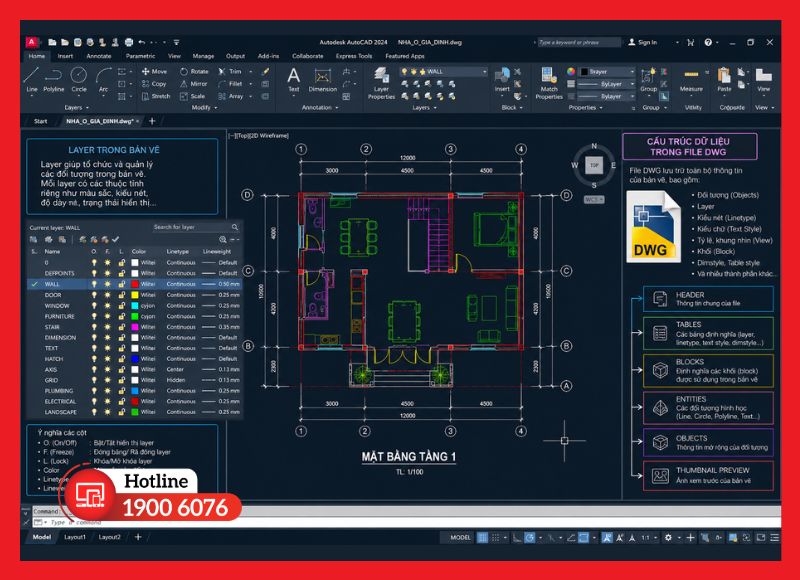Activate the Fillet command
800x580 pixels.
click(x=231, y=84)
